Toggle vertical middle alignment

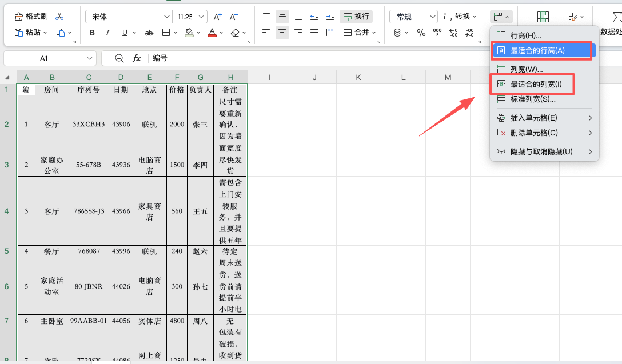(282, 16)
